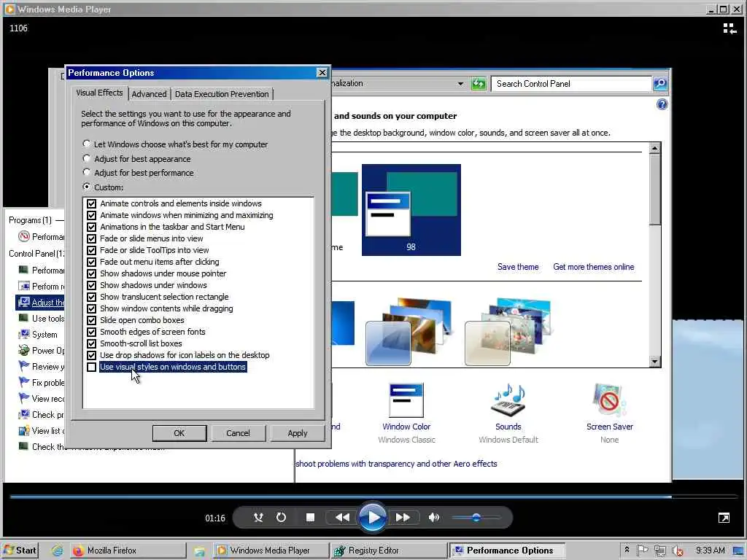Click the Action Center flag tray icon
This screenshot has width=747, height=560.
click(642, 551)
